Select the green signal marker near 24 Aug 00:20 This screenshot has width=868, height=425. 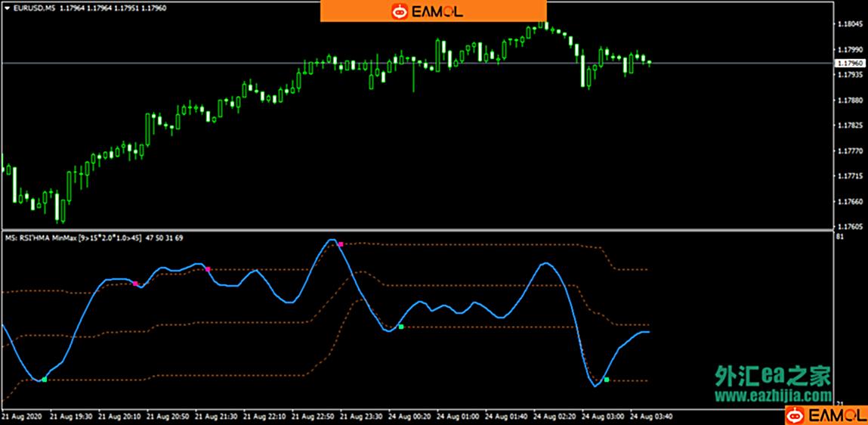pyautogui.click(x=401, y=327)
